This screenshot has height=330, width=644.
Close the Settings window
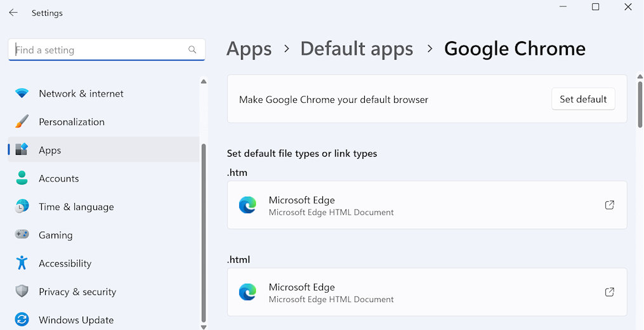628,7
